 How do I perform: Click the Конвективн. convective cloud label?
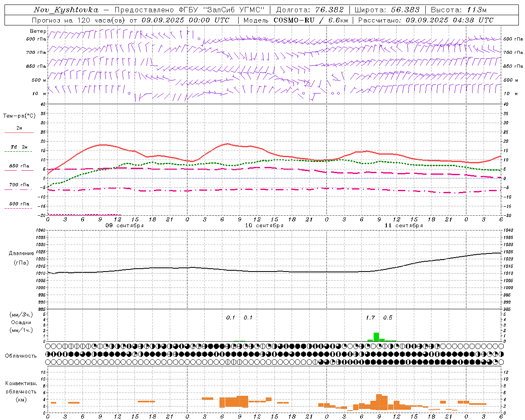(21, 383)
